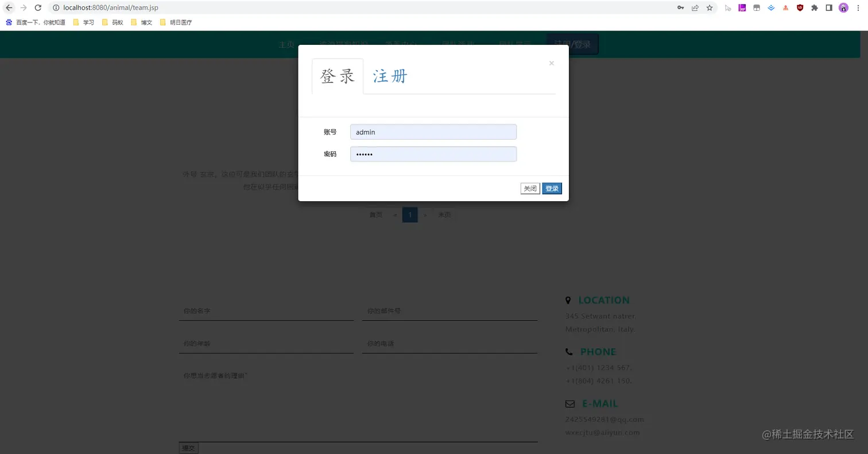Viewport: 868px width, 454px height.
Task: Click the PHONE handset icon
Action: pos(569,352)
